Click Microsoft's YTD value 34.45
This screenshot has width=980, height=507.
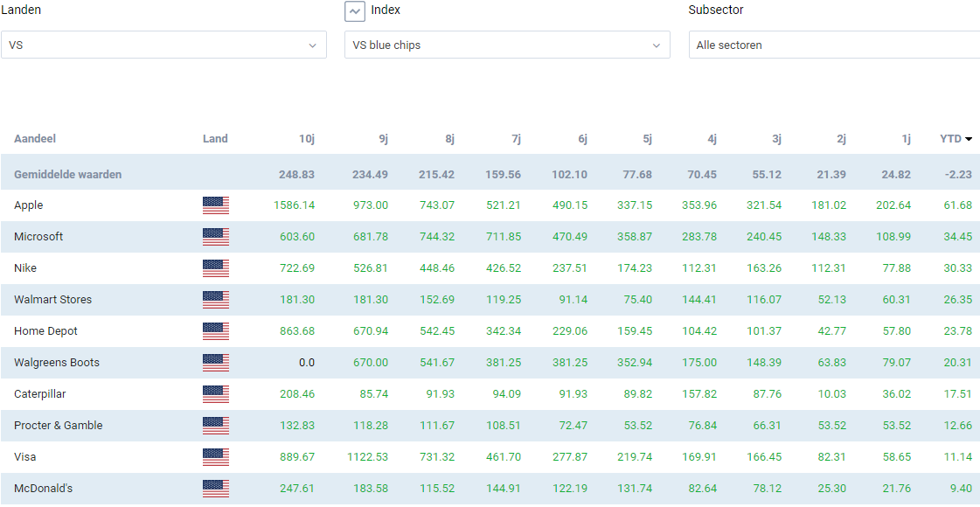958,237
